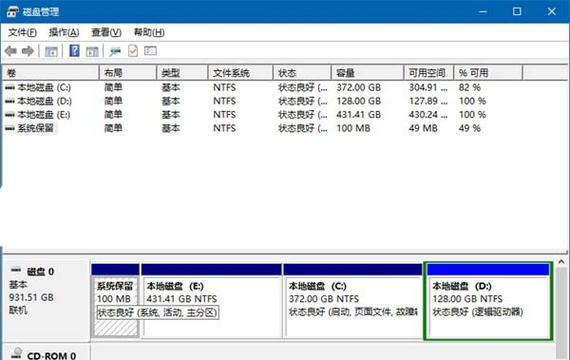
Task: Click the checkmark properties toolbar icon
Action: [133, 51]
